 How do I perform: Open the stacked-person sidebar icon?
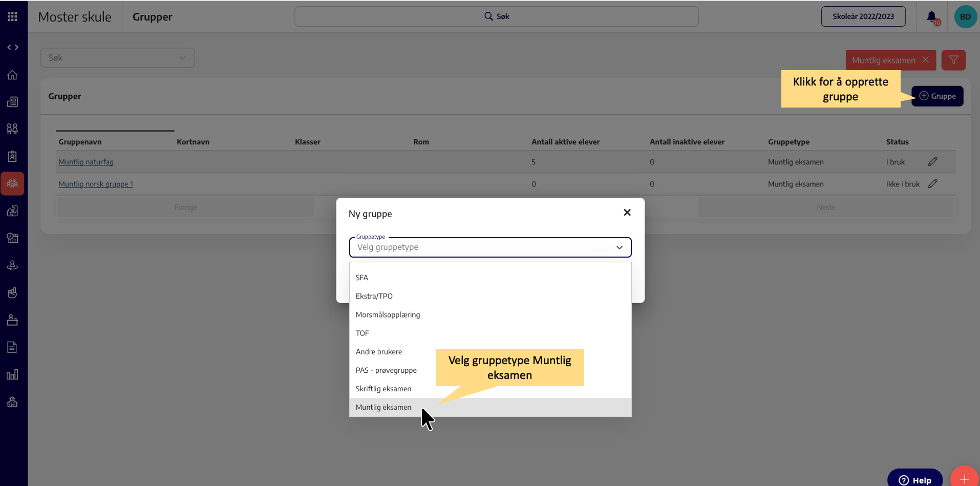point(12,265)
